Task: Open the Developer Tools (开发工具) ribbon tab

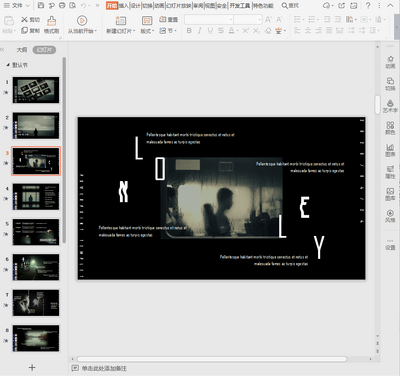Action: tap(240, 6)
